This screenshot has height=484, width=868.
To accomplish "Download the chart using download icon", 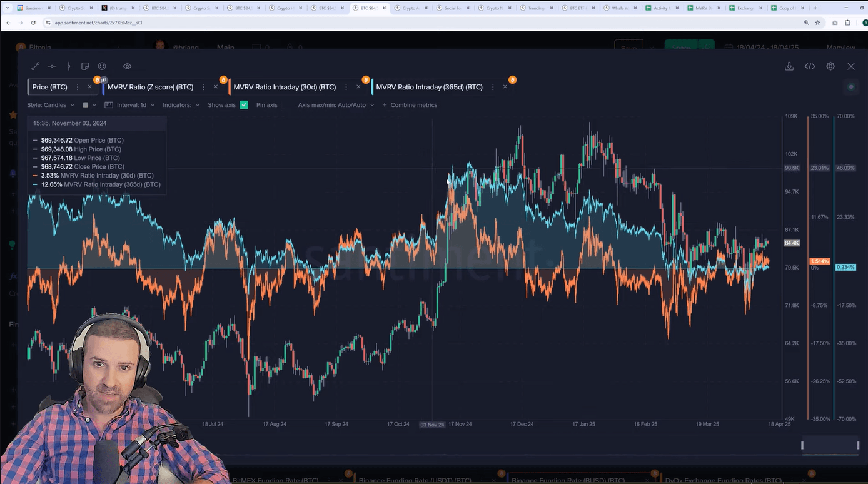I will [x=789, y=66].
